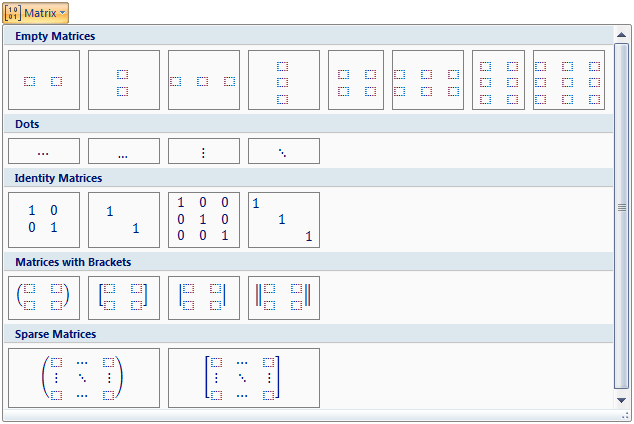Choose the 2x2 empty matrix
The image size is (634, 424).
356,80
